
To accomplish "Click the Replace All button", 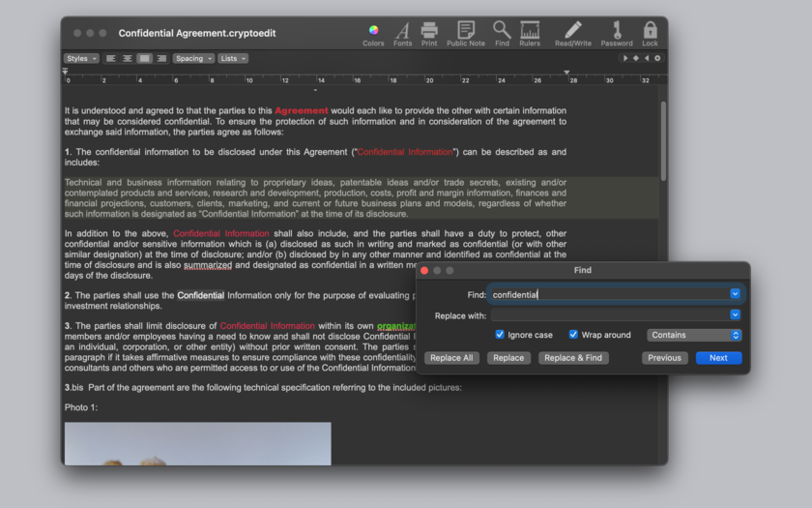I will pyautogui.click(x=451, y=358).
